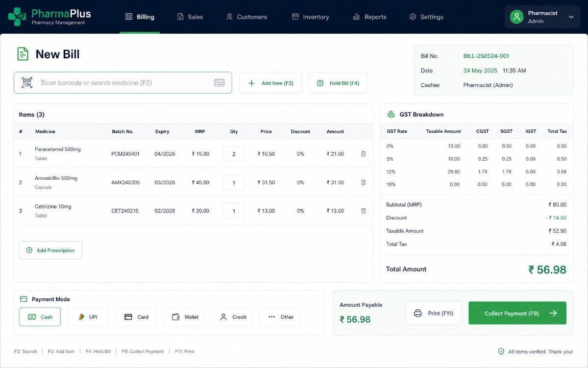Viewport: 588px width, 368px height.
Task: Click the PharmaPlus cross-leaf logo
Action: (x=17, y=17)
